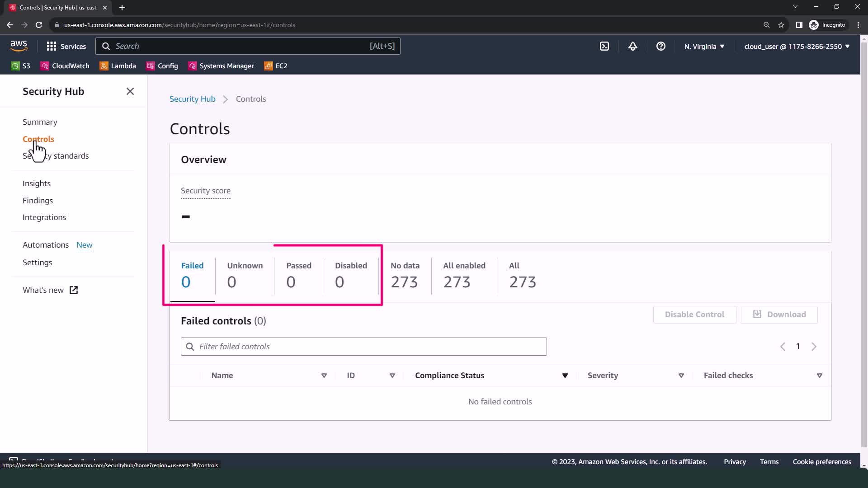Open S3 shortcut in favorites bar
Viewport: 868px width, 488px height.
coord(21,66)
